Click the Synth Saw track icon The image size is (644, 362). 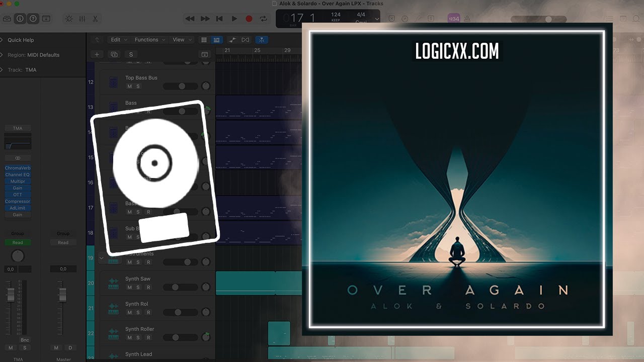click(x=114, y=283)
